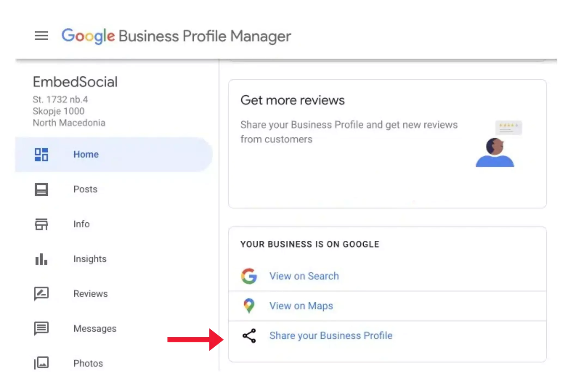Screen dimensions: 581x392
Task: Click the Insights bar chart icon
Action: tap(41, 259)
